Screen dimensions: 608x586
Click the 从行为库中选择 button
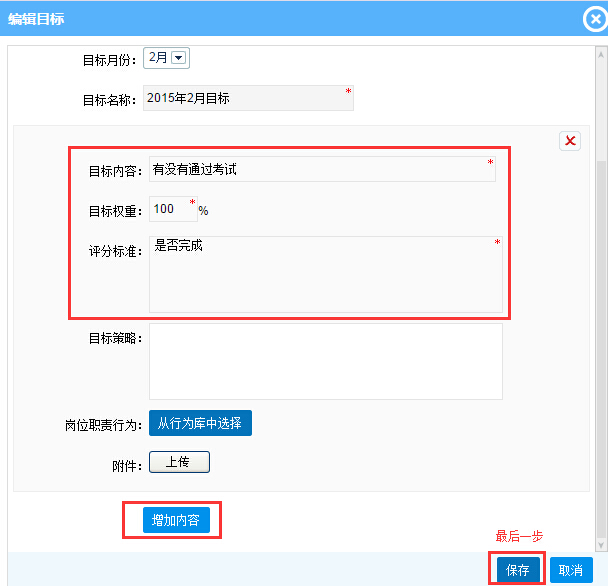200,423
